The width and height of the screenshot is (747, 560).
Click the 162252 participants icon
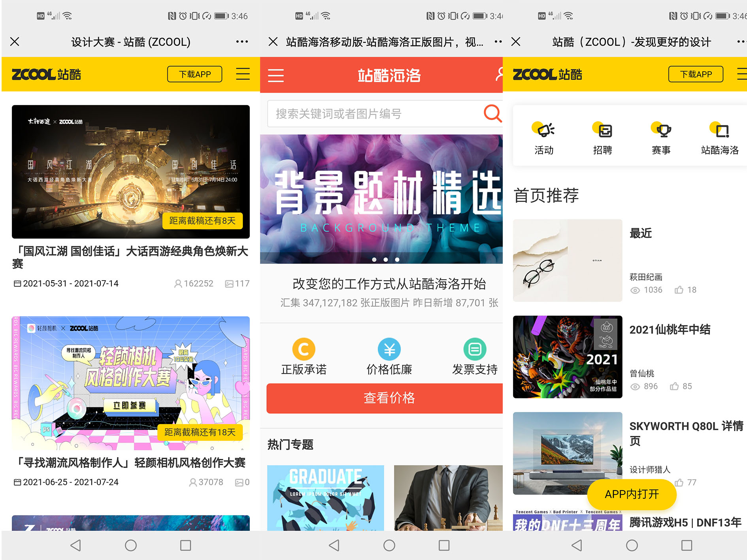pos(178,284)
